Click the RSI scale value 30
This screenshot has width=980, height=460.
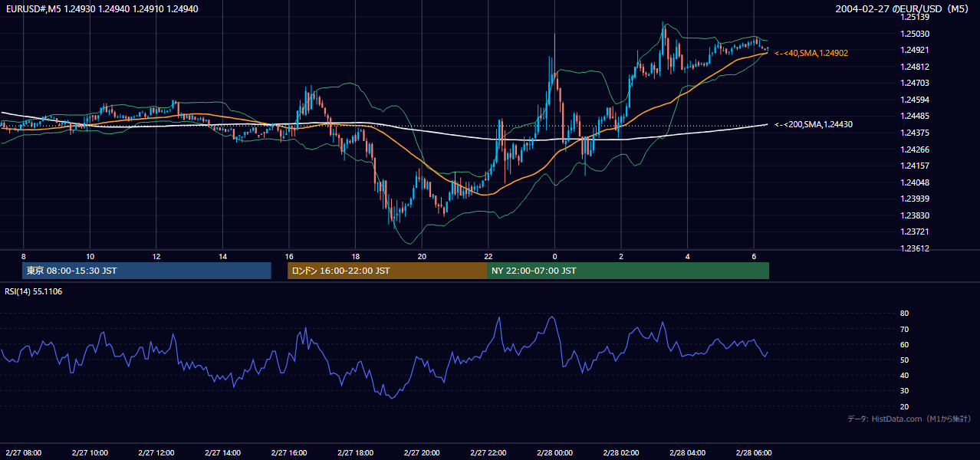904,391
